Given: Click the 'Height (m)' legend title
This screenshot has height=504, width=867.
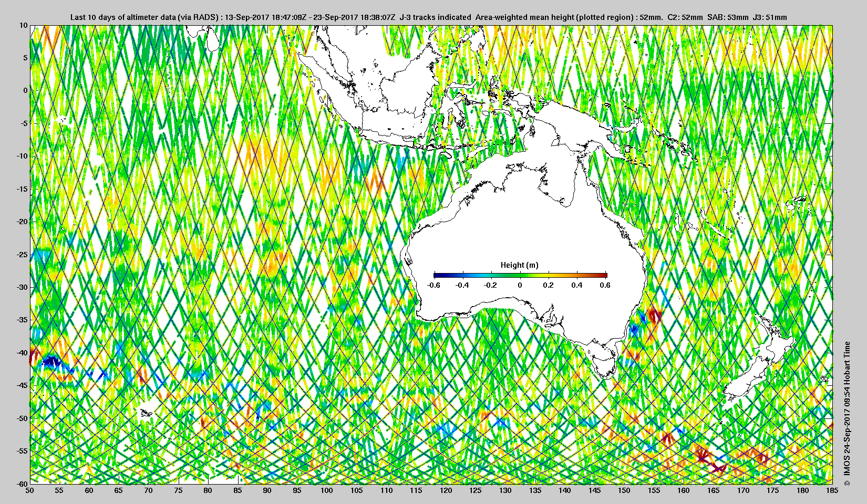Looking at the screenshot, I should coord(520,265).
